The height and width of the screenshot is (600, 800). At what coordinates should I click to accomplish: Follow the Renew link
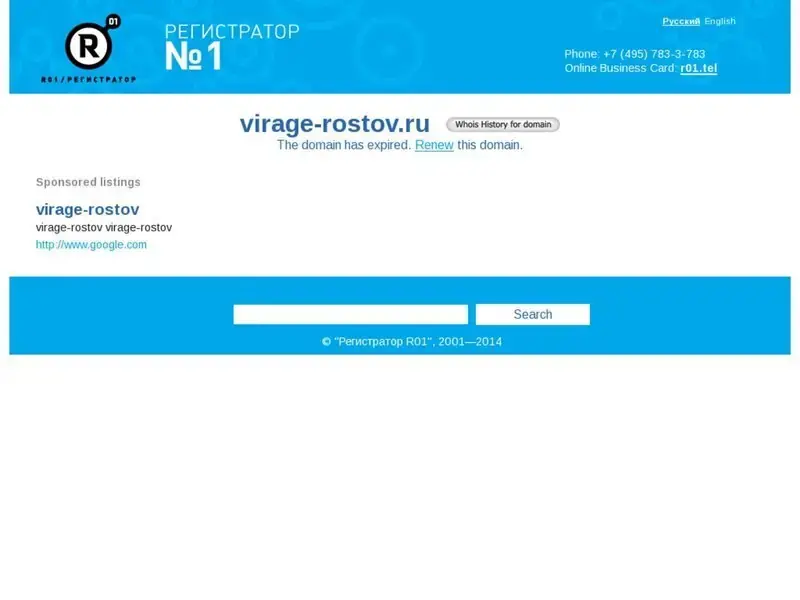[x=434, y=145]
